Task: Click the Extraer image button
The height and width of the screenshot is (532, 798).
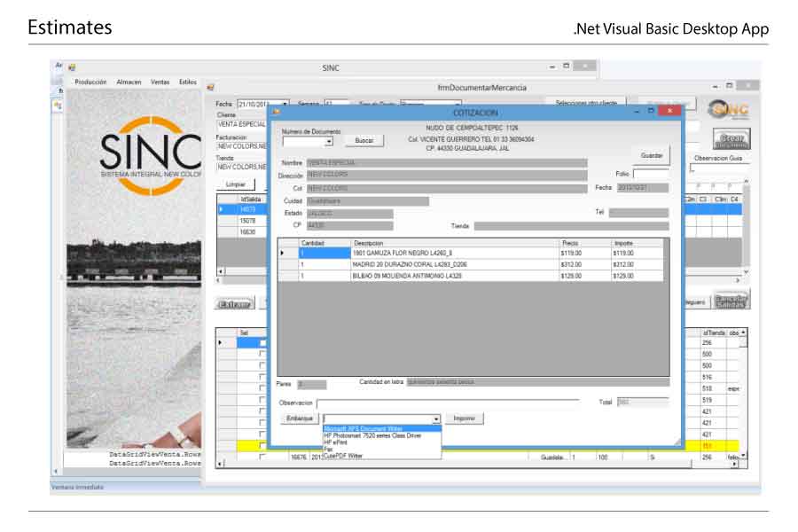Action: click(234, 303)
